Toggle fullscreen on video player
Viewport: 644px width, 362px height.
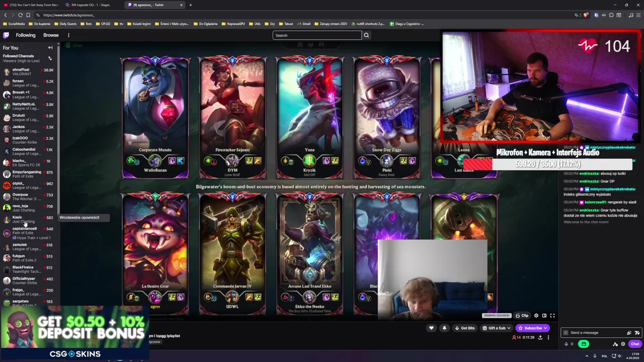552,316
